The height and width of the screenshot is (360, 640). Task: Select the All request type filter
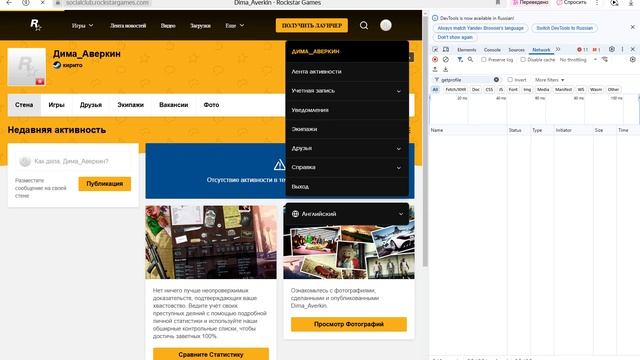click(435, 89)
